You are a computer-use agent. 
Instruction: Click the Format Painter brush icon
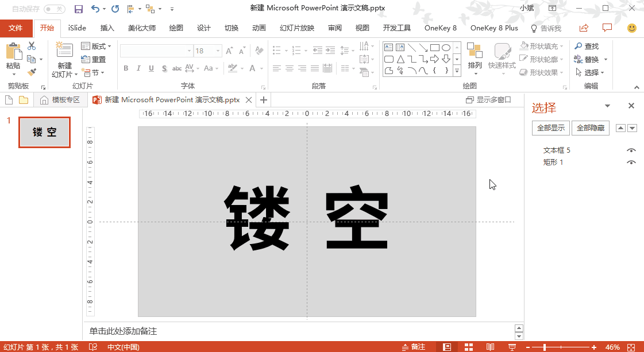(x=32, y=72)
